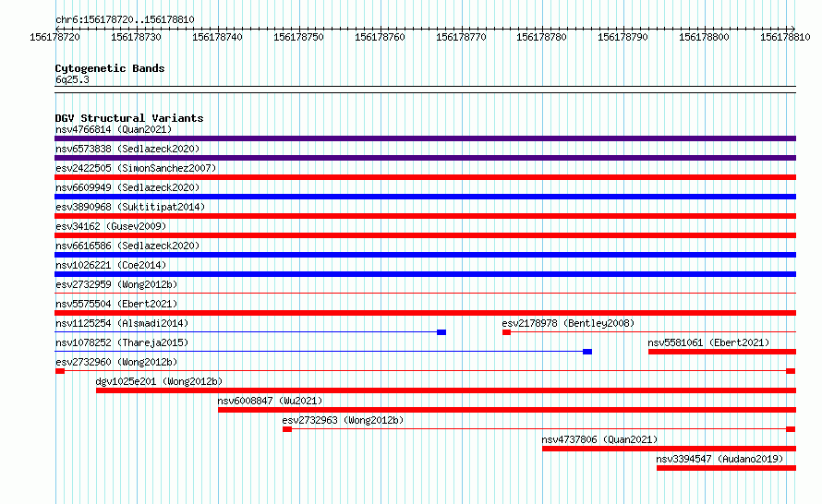Screen dimensions: 822x504
Task: Click the blue bar of nsv6616586
Action: 425,255
